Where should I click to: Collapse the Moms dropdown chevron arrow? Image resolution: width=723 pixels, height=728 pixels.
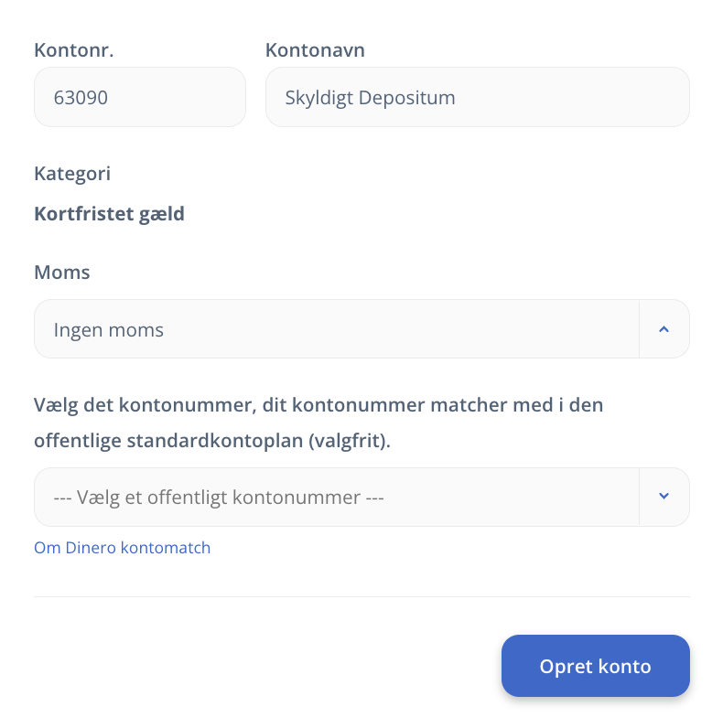point(664,329)
